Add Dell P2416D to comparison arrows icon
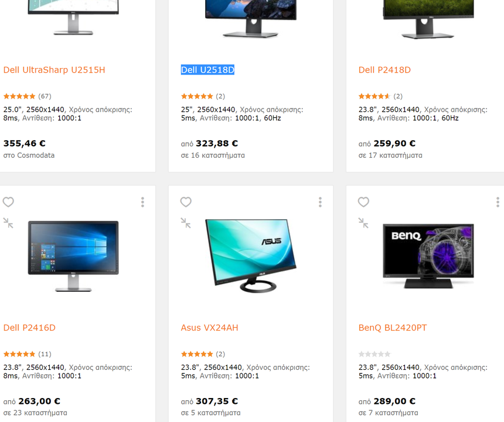 tap(8, 223)
